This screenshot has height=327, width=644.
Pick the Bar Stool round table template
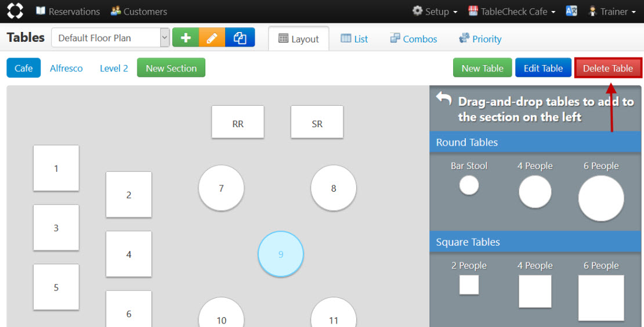pyautogui.click(x=469, y=185)
